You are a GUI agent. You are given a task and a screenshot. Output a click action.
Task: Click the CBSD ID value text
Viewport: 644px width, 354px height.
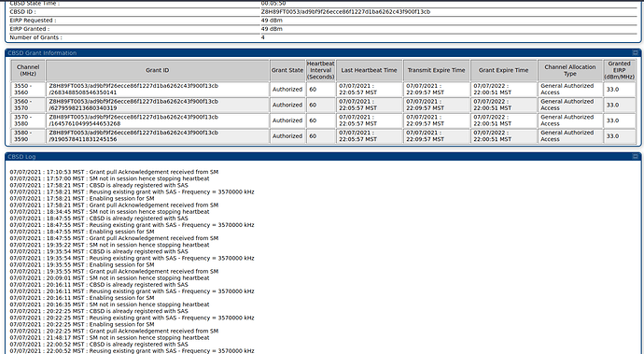(345, 12)
